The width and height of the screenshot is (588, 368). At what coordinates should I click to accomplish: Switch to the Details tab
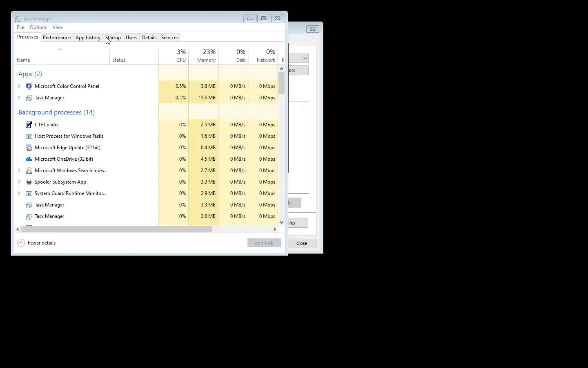pos(149,38)
